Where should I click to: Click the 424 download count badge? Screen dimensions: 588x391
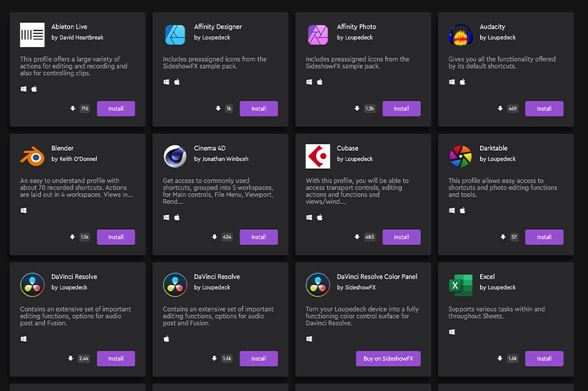[x=228, y=237]
